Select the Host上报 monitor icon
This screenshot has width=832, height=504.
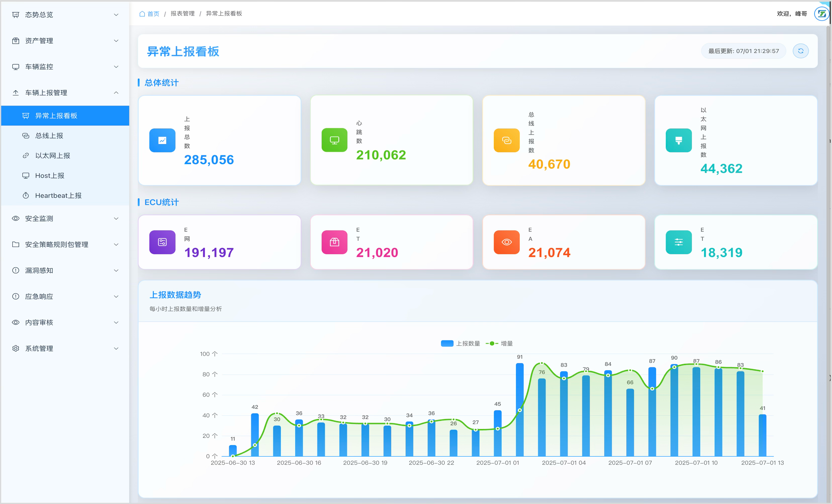tap(26, 175)
